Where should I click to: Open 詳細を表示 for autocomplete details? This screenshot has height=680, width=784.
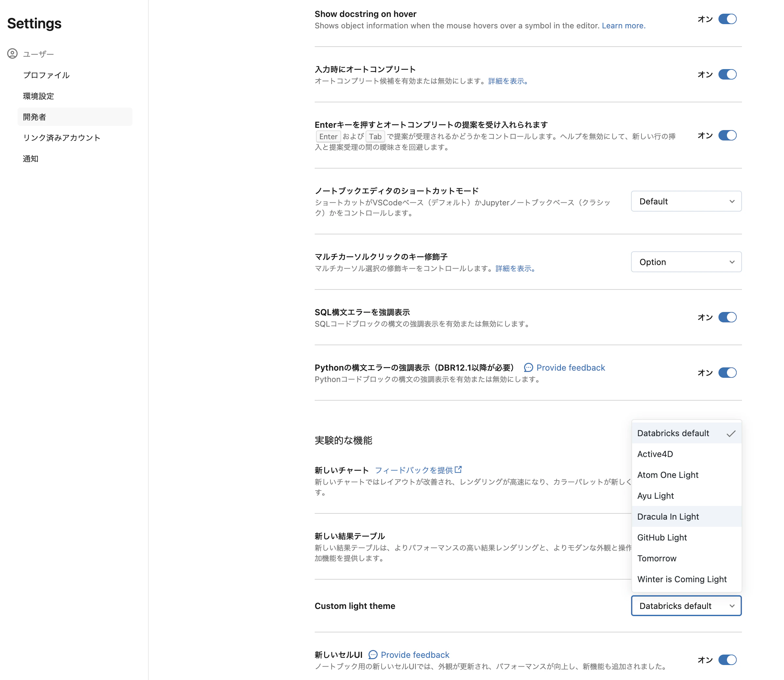pyautogui.click(x=506, y=81)
